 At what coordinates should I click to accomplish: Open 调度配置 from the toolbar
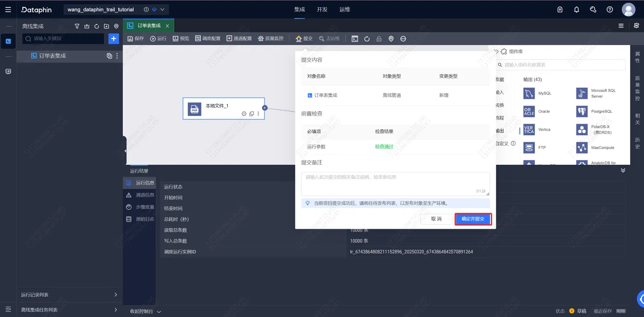coord(207,39)
